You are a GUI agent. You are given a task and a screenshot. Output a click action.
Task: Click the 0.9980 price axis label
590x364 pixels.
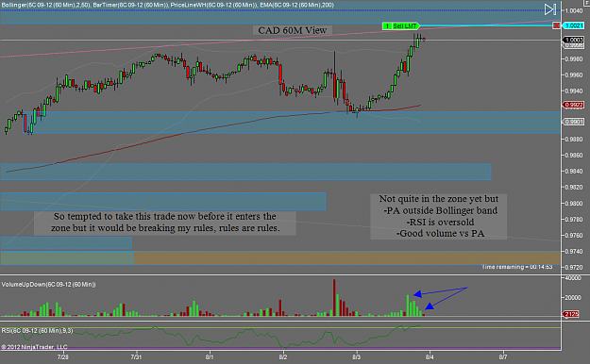pos(574,59)
